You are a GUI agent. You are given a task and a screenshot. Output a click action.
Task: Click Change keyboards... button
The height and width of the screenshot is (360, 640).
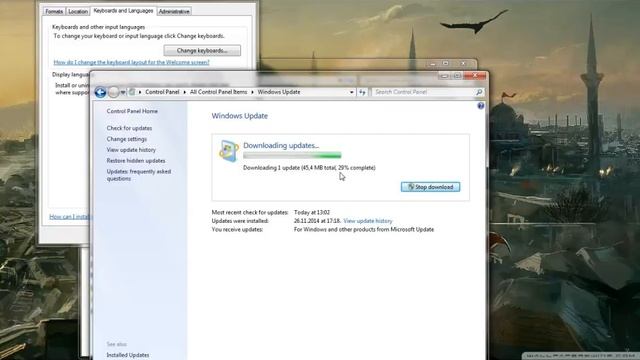pos(202,51)
